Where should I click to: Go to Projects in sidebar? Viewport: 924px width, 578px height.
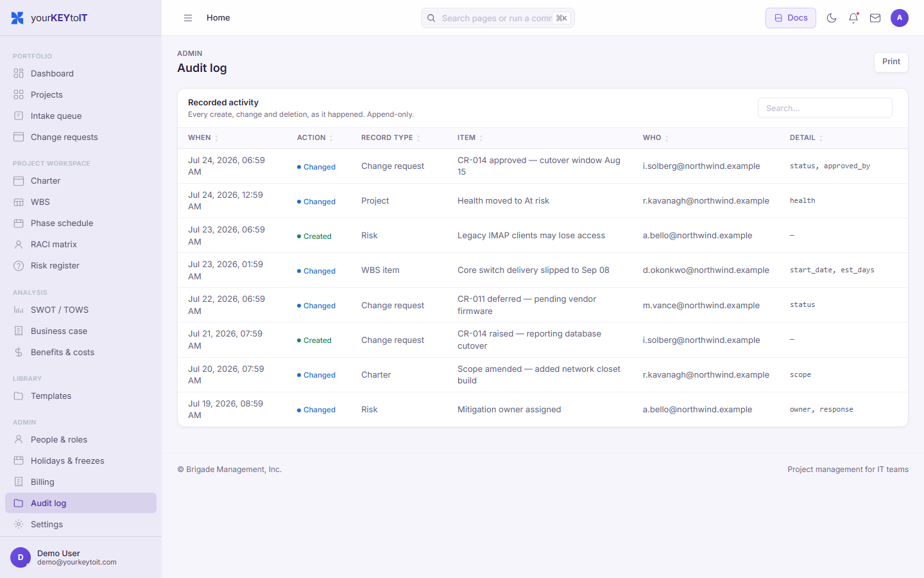click(x=81, y=94)
